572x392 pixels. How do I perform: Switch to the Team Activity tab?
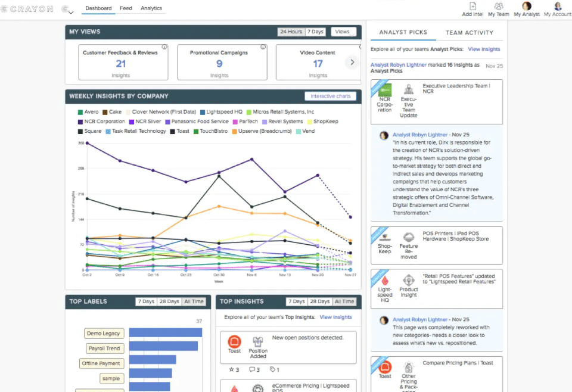470,33
